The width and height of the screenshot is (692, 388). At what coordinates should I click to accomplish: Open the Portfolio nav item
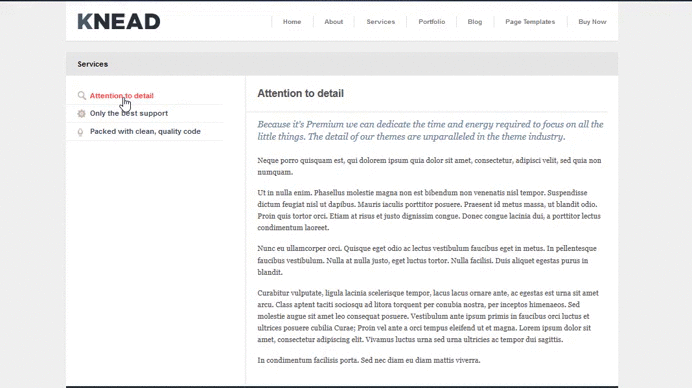[x=432, y=22]
